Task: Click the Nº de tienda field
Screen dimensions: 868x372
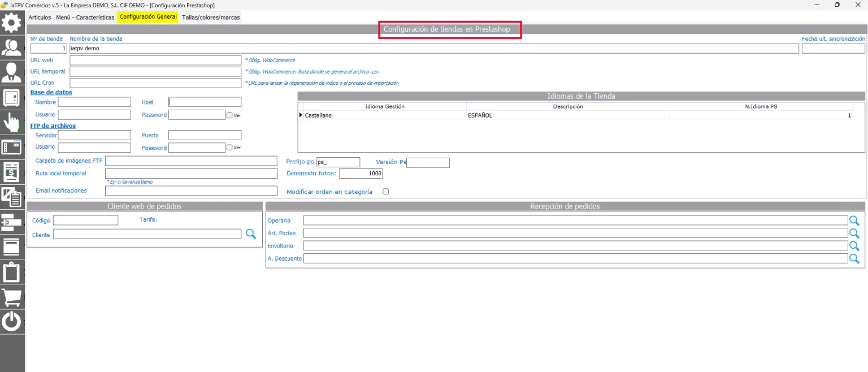Action: click(x=49, y=49)
